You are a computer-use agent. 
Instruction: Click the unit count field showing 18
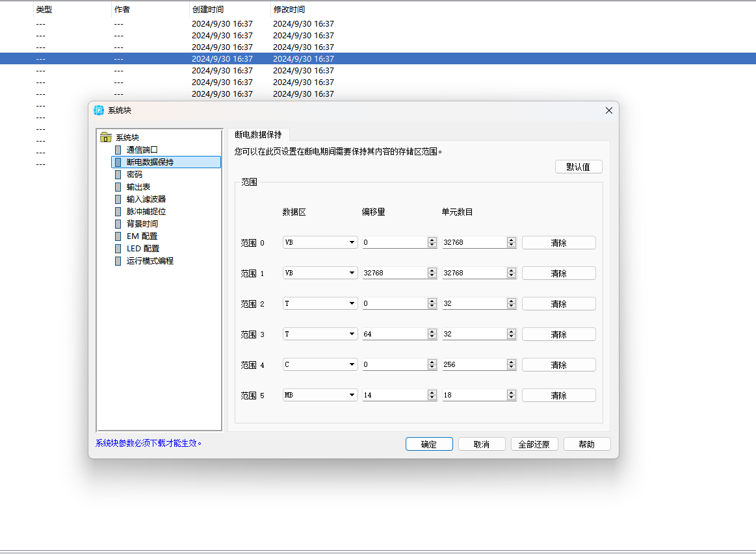coord(475,395)
